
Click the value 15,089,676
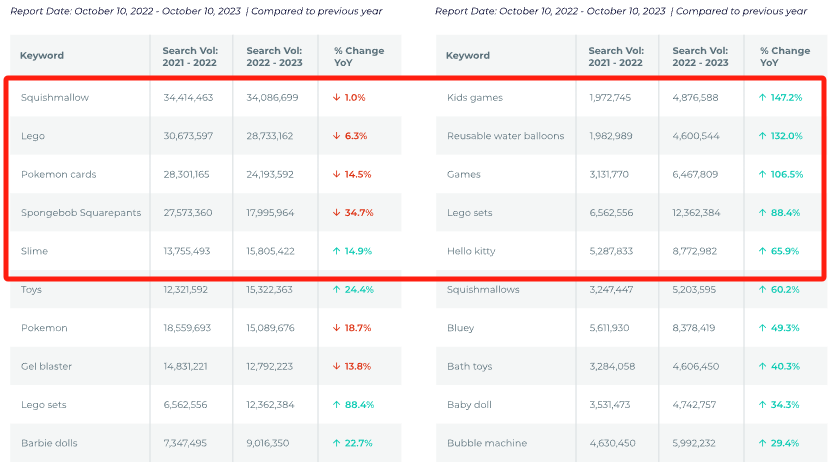270,328
